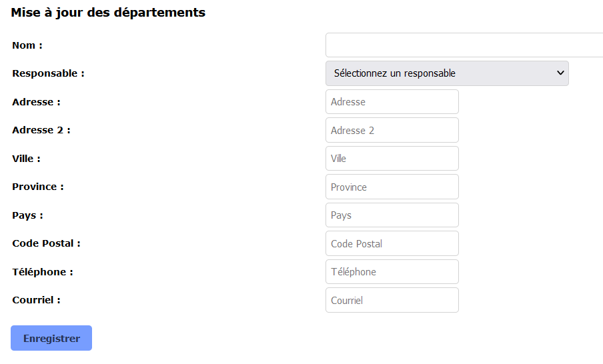Click the Code Postal input field

pyautogui.click(x=392, y=243)
